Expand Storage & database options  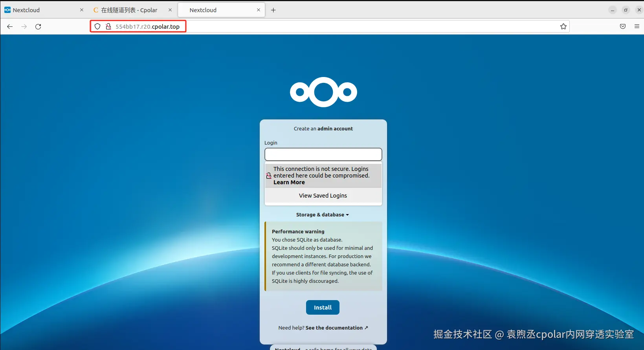[x=323, y=214]
